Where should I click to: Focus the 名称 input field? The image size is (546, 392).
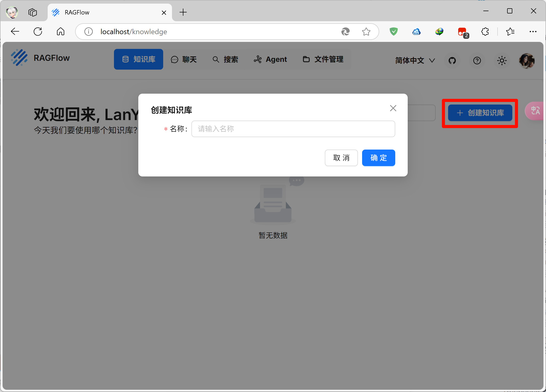click(293, 129)
